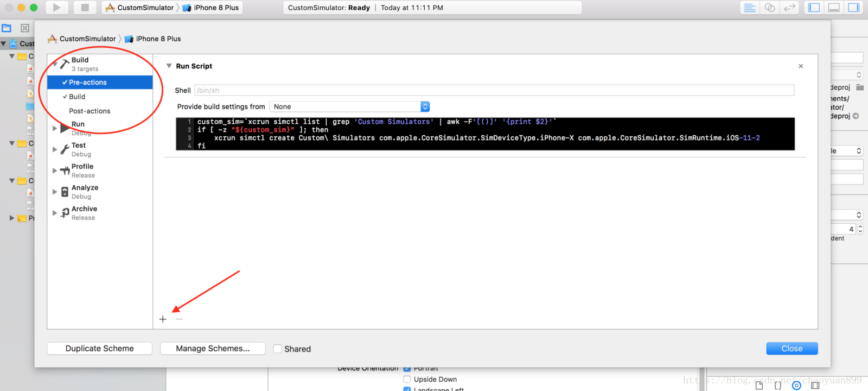Toggle the Debug area visibility icon
This screenshot has height=391, width=868.
(834, 8)
